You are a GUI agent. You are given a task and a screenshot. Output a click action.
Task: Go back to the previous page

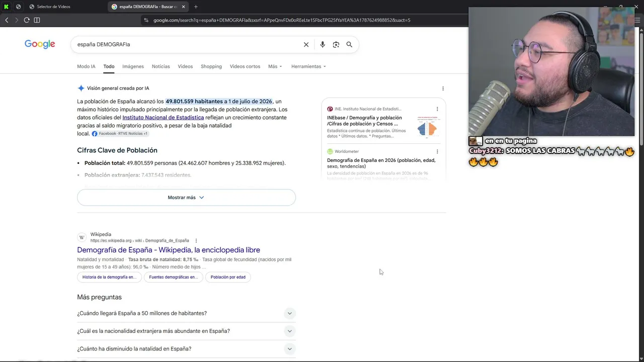[x=7, y=20]
